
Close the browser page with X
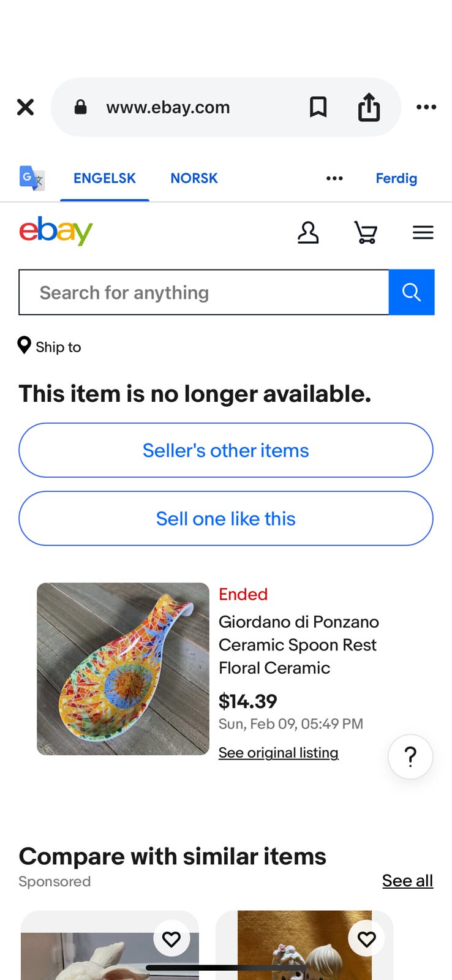point(25,107)
